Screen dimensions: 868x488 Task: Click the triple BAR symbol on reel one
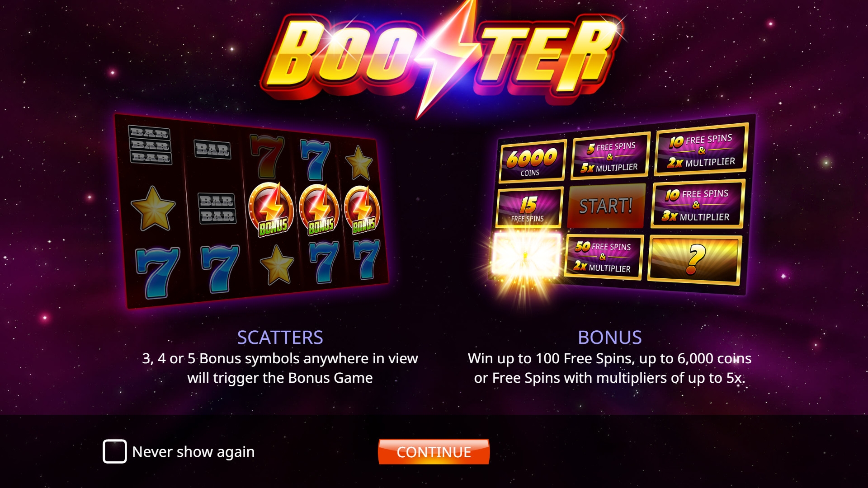(x=150, y=145)
